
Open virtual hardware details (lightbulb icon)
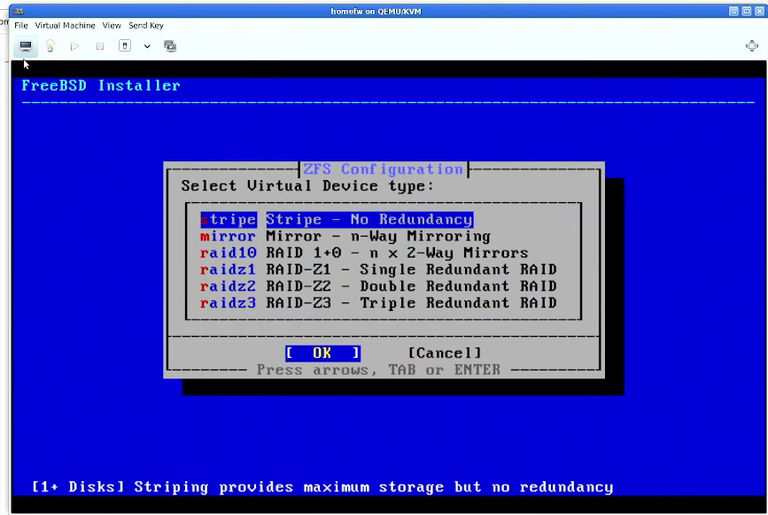[50, 46]
